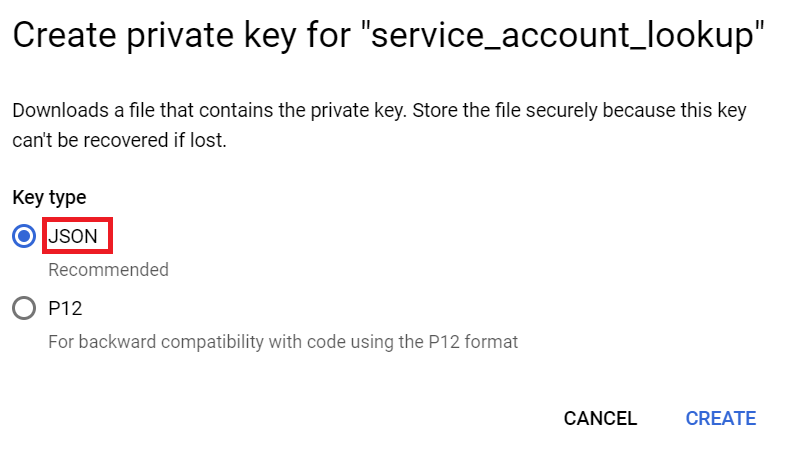Click the word 'Create' in the dialog title
Image resolution: width=798 pixels, height=451 pixels.
(60, 37)
